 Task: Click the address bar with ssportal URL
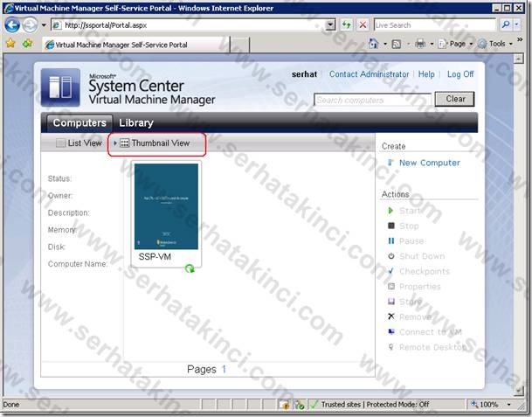tap(189, 25)
